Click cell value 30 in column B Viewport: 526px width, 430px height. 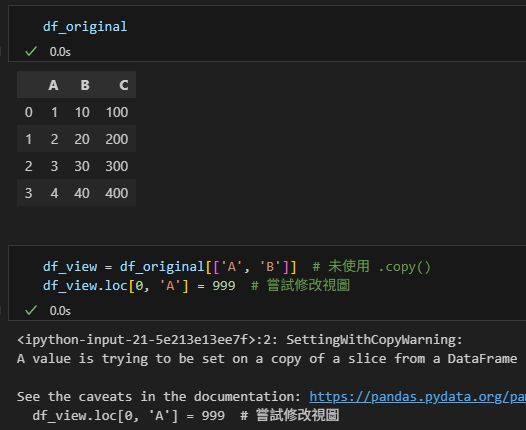82,166
